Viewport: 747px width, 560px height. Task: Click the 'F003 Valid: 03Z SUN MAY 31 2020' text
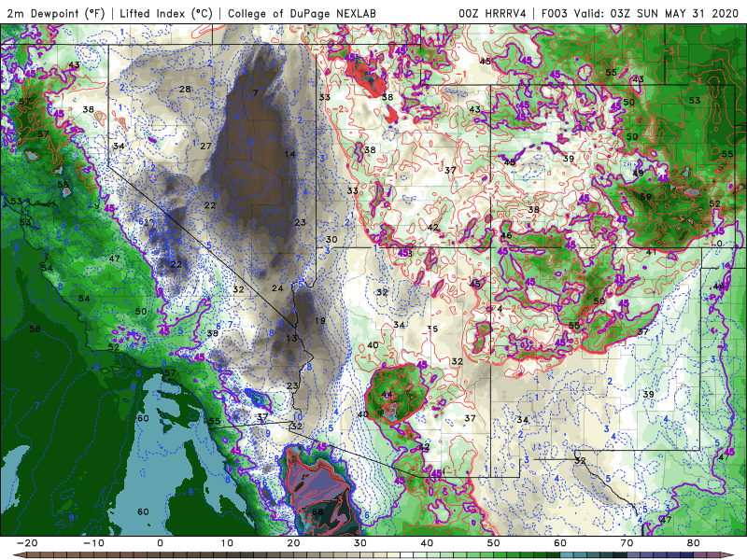click(641, 13)
